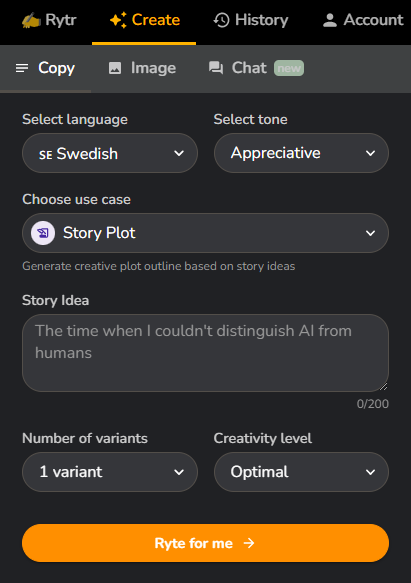The width and height of the screenshot is (411, 583).
Task: Switch to the Image tab
Action: click(142, 68)
